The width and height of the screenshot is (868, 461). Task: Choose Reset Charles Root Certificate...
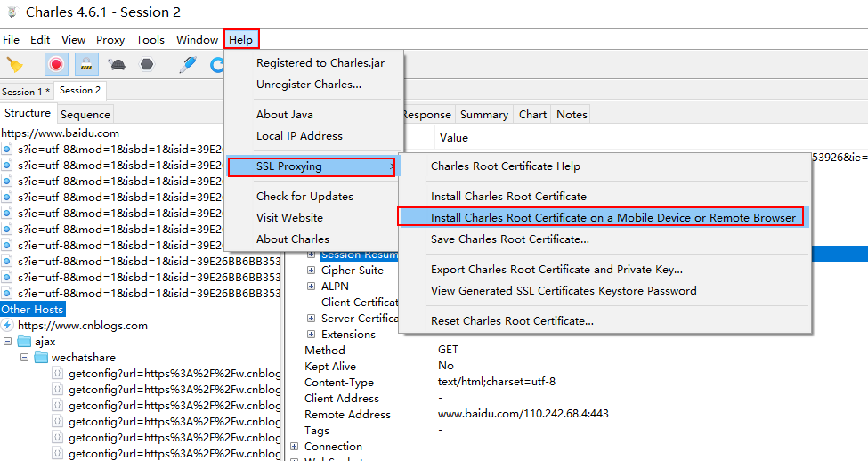pyautogui.click(x=604, y=321)
